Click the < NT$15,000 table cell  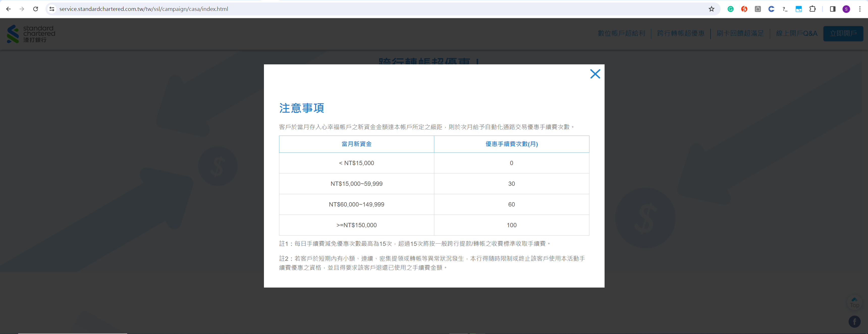click(357, 163)
